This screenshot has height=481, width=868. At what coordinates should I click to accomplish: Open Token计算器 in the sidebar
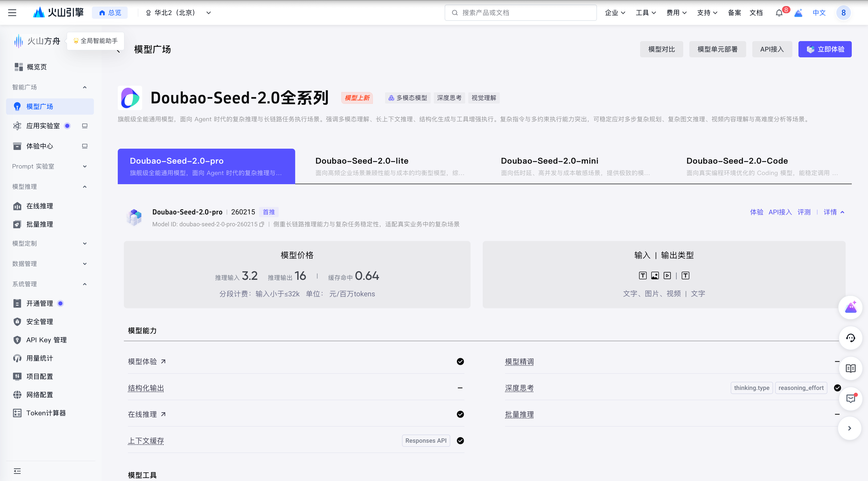(46, 413)
